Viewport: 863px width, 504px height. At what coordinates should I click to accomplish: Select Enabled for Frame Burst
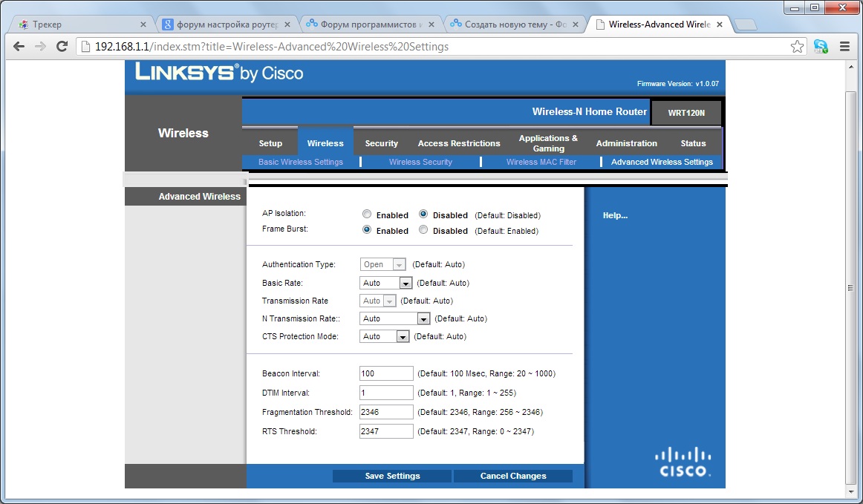pos(367,229)
